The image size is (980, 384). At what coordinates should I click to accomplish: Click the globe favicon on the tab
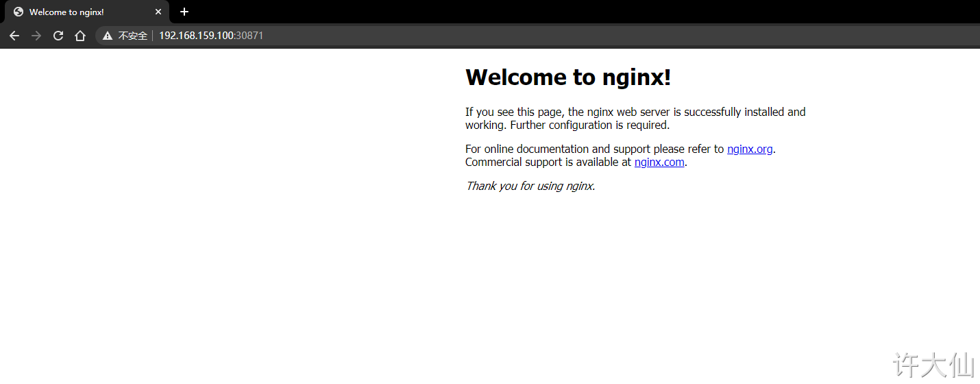click(x=19, y=12)
